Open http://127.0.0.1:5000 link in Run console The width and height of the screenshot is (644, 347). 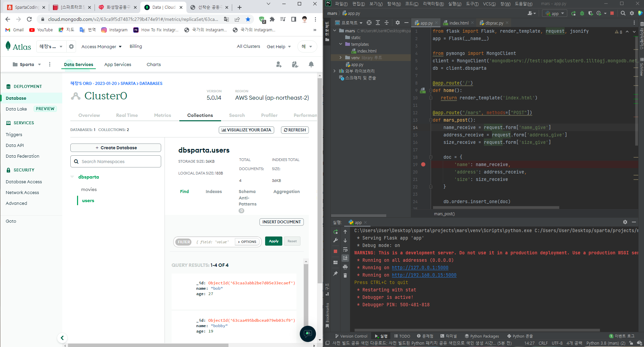coord(420,267)
